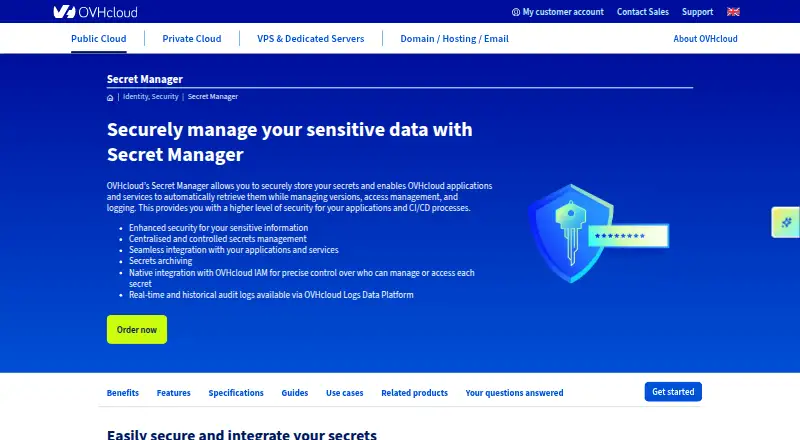Select the Public Cloud menu

tap(98, 39)
